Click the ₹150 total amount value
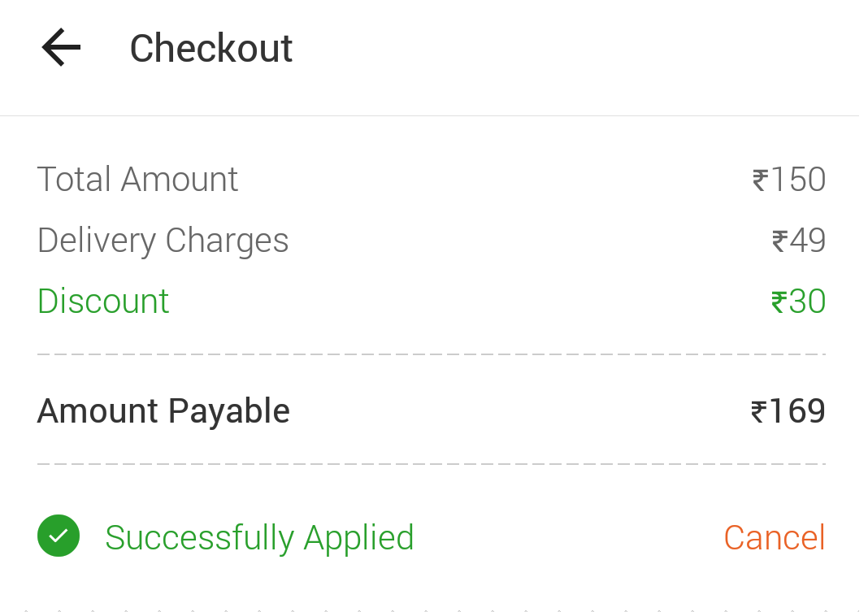This screenshot has height=612, width=868. click(x=789, y=180)
